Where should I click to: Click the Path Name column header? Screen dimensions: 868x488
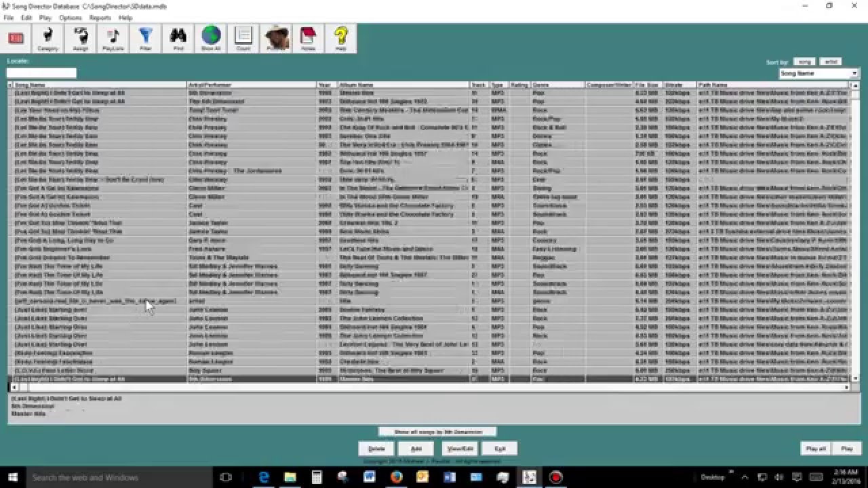click(x=772, y=85)
